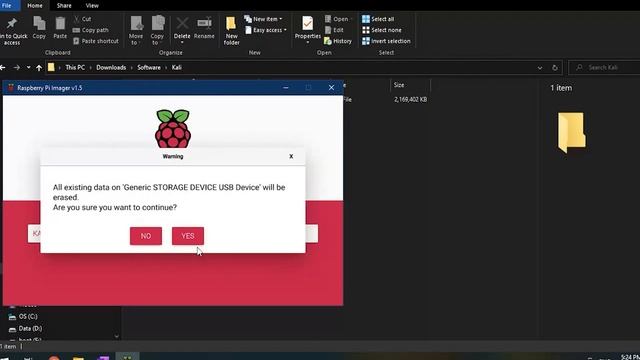Click Paste shortcut command
This screenshot has height=360, width=640.
click(96, 41)
